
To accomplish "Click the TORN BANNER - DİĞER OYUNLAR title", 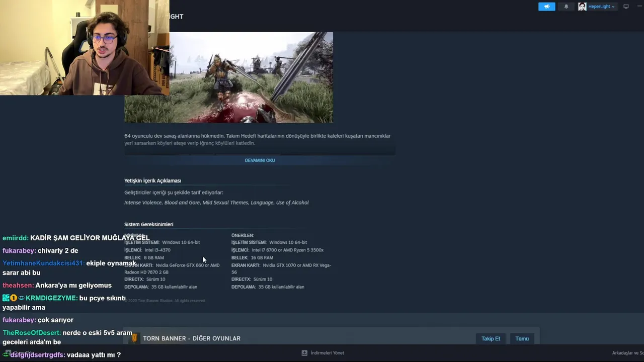I will coord(192,338).
